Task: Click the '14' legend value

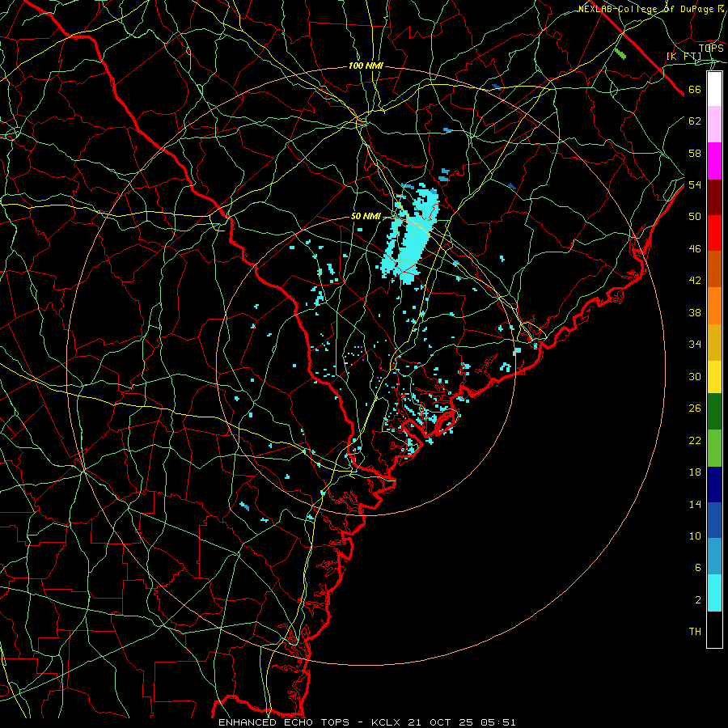Action: 695,504
